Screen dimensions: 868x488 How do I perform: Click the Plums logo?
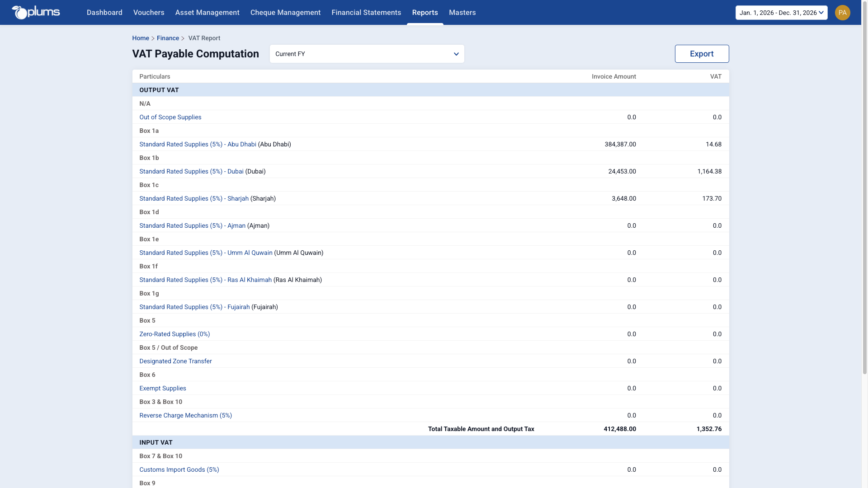[x=36, y=12]
